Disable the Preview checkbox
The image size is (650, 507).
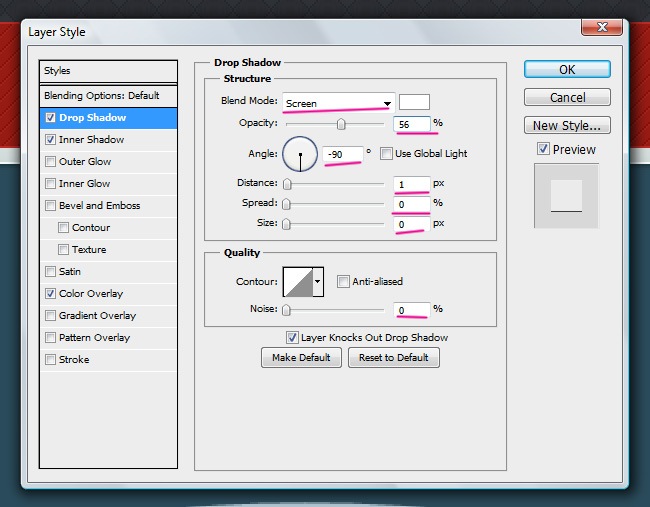[x=543, y=149]
